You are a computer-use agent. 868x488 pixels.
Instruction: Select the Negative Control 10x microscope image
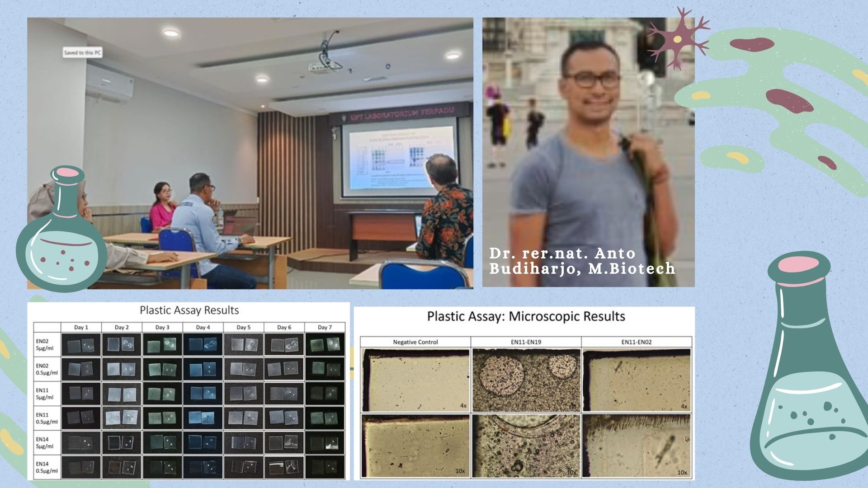coord(415,446)
